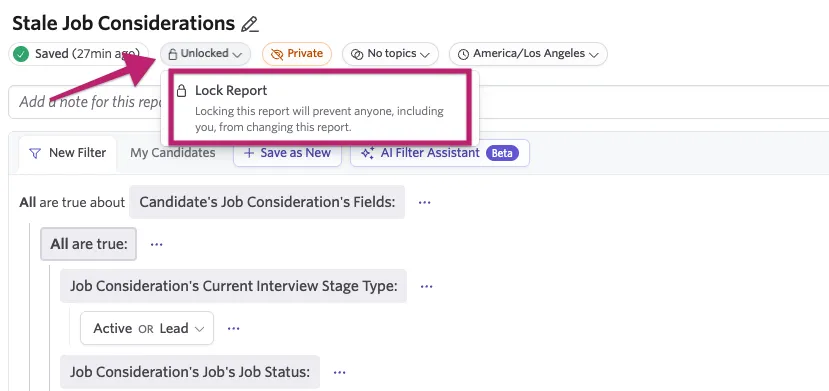Click the crossed-eye icon on Private

click(x=277, y=54)
